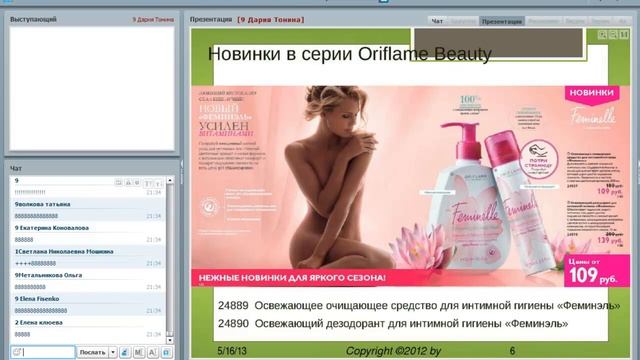Switch to the Чат tab
This screenshot has height=360, width=640.
(437, 21)
